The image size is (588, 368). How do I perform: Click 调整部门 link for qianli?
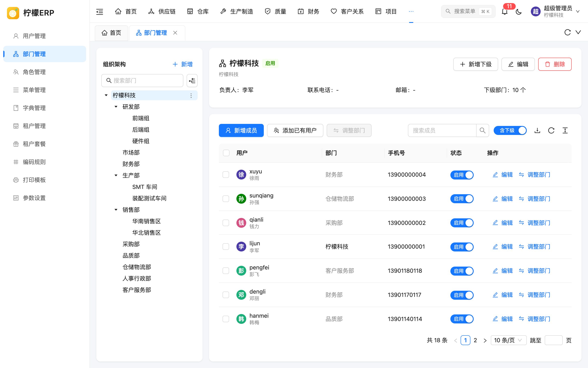535,223
